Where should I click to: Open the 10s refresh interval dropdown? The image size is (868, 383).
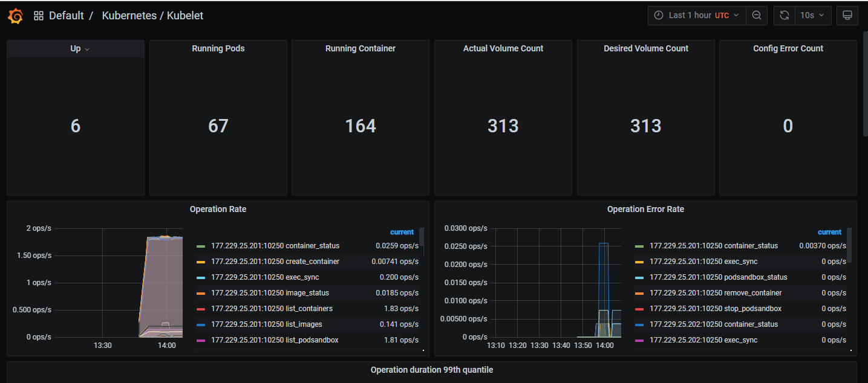(x=812, y=16)
